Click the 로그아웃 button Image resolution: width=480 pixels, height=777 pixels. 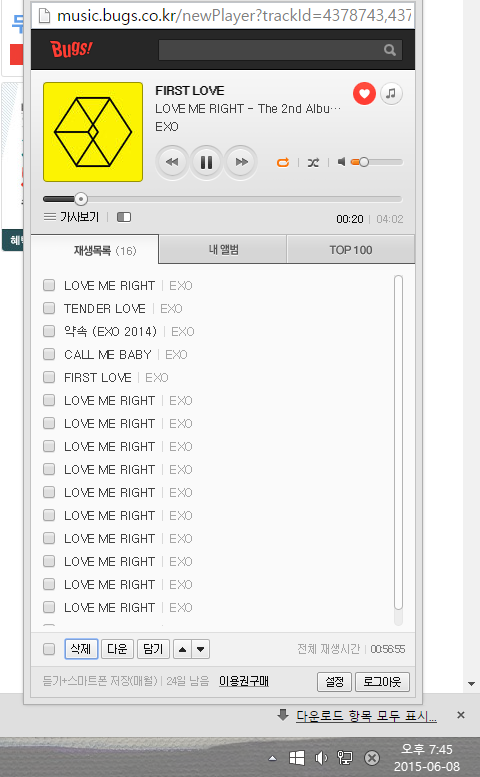(382, 682)
